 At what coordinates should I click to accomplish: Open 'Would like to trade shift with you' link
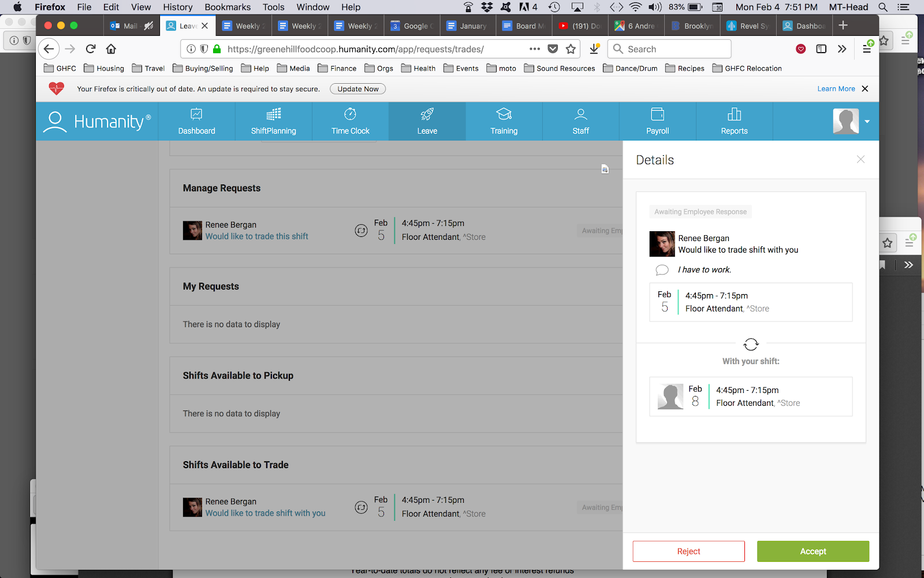(265, 513)
